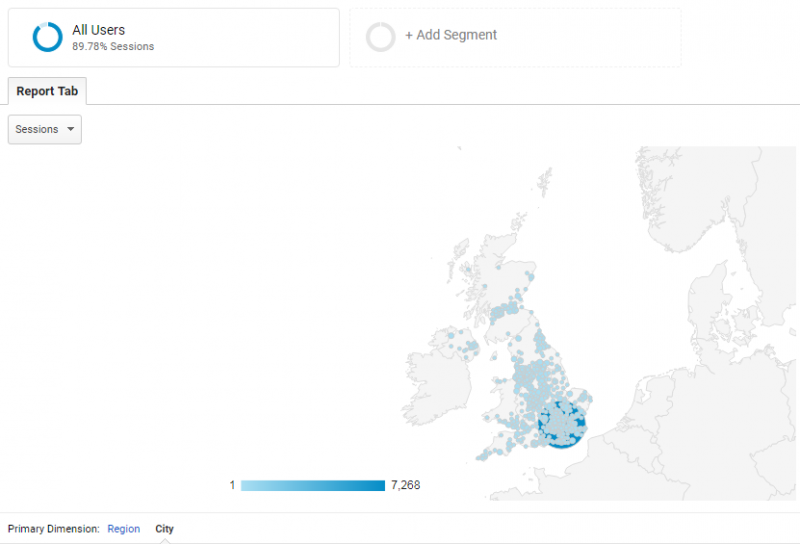Click Norway on the map
The width and height of the screenshot is (800, 544).
tap(679, 199)
